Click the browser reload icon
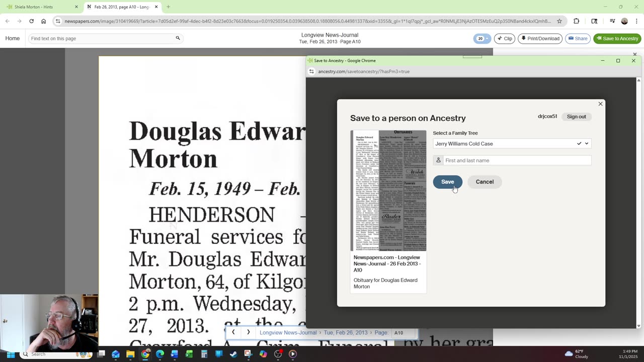Screen dimensions: 644x362 click(x=31, y=21)
